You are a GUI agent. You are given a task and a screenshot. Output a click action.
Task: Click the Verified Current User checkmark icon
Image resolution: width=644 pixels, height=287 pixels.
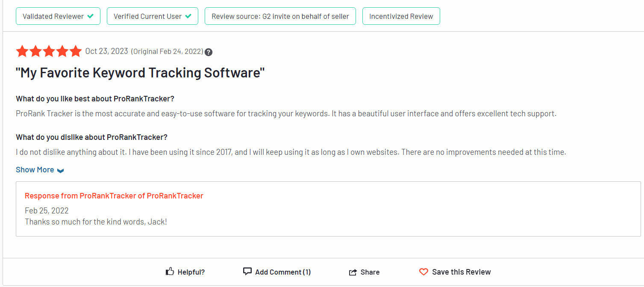(188, 16)
